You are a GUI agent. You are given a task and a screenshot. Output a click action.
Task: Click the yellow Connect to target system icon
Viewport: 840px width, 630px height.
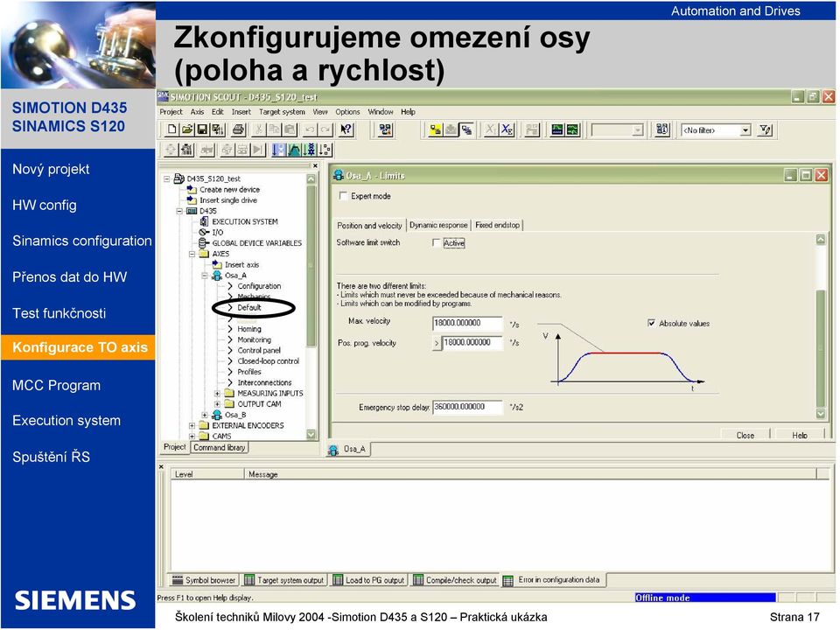(436, 129)
